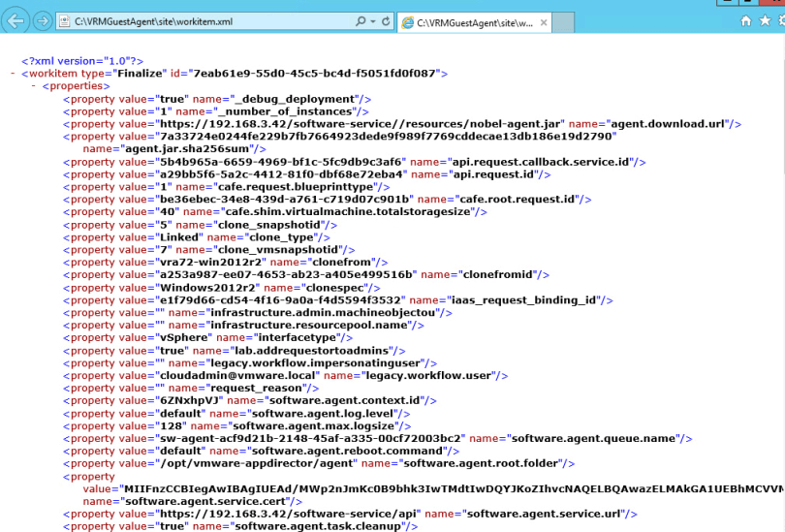Screen dimensions: 785x532
Task: Click the Internet Explorer icon on the tab
Action: tap(408, 21)
